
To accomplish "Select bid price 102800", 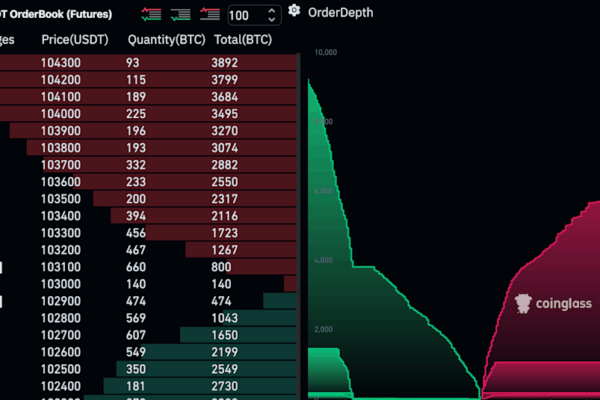I will coord(61,318).
